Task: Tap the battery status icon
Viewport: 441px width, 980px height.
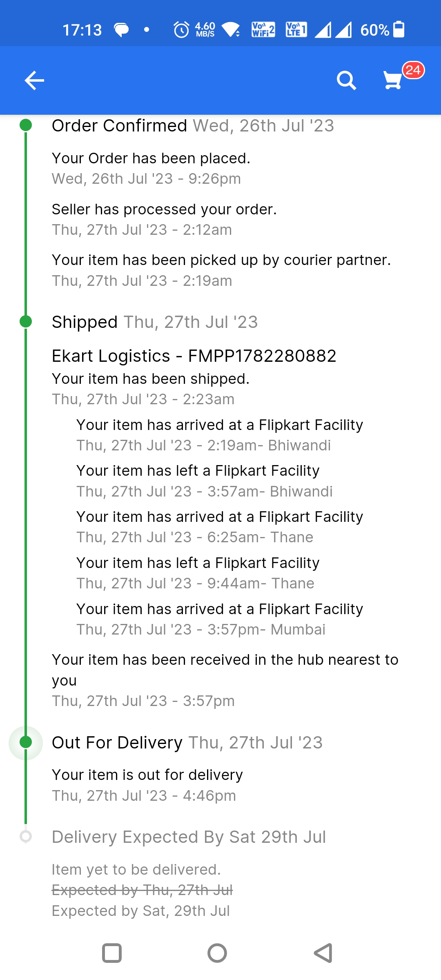Action: 399,29
